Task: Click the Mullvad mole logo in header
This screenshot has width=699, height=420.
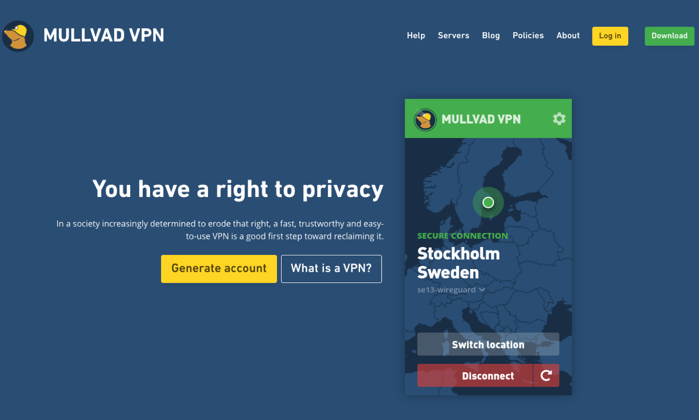Action: 18,36
